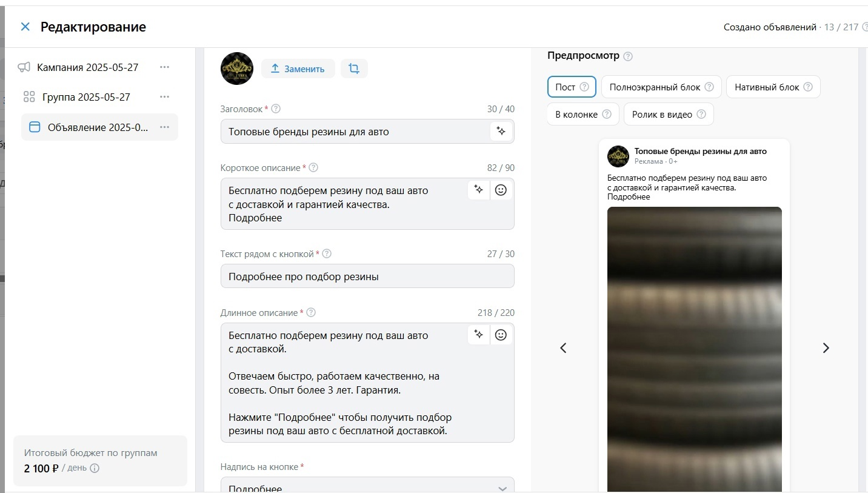
Task: Click the crop image icon button
Action: click(354, 69)
